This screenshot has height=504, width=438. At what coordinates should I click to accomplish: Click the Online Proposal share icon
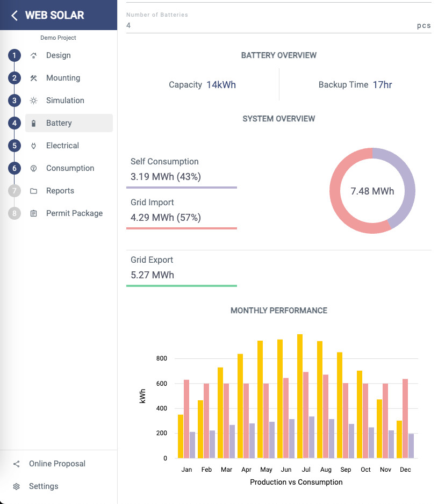point(17,464)
